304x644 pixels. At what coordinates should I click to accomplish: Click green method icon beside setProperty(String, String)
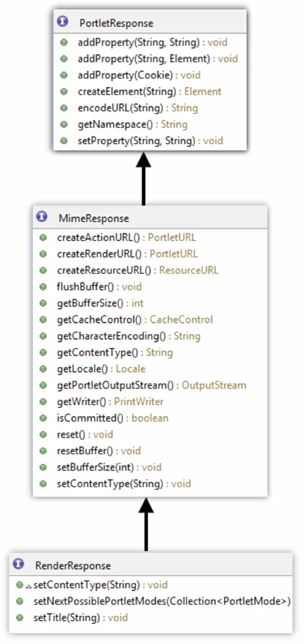(64, 141)
